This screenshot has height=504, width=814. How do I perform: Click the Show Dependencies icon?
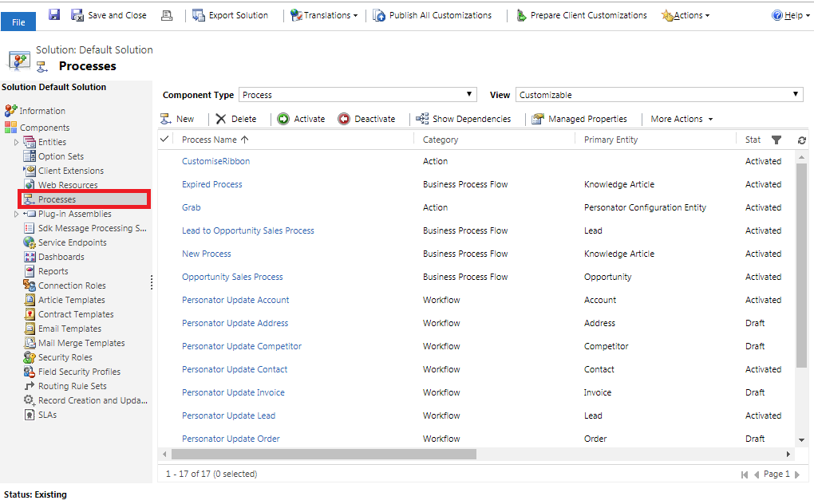422,119
